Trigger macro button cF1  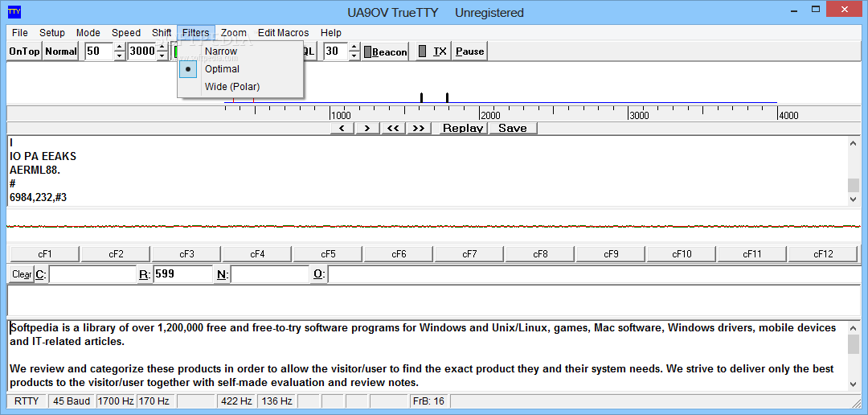[x=45, y=254]
